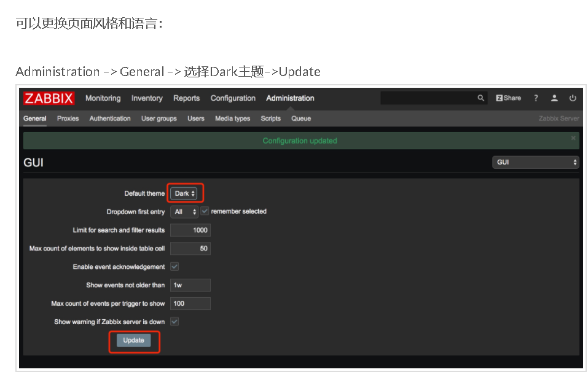This screenshot has height=372, width=588.
Task: Switch to the Proxies submenu tab
Action: (x=68, y=118)
